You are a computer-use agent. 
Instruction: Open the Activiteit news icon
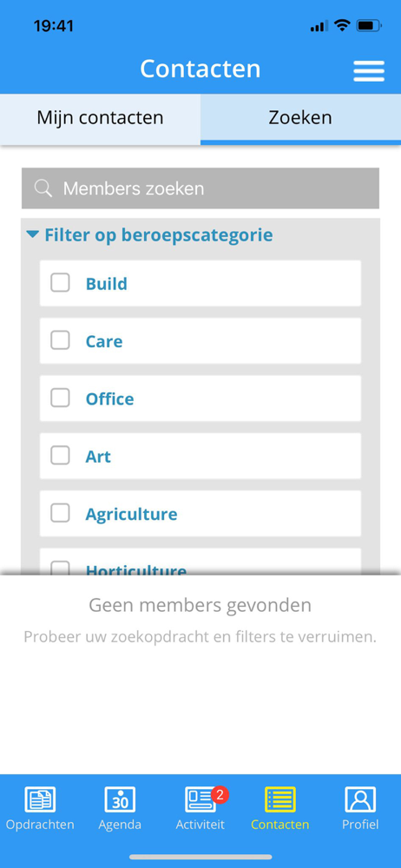pos(200,799)
